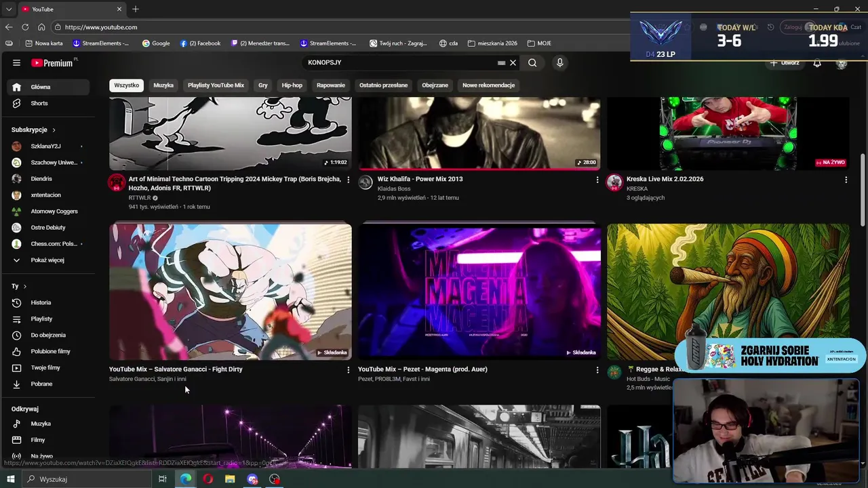Open the MOJE bookmark folder
The image size is (868, 488).
pos(539,43)
